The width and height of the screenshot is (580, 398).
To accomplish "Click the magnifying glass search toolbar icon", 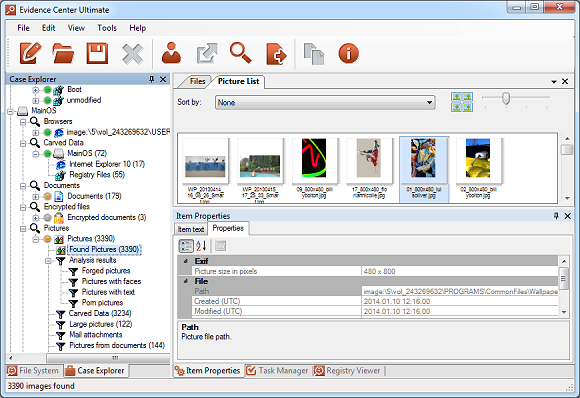I will (x=240, y=53).
